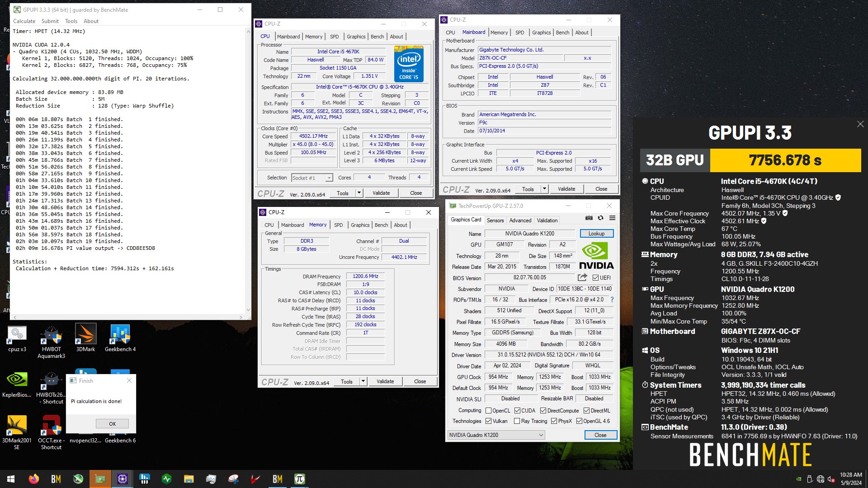Click the 7756.678 s result score
868x488 pixels.
point(785,160)
